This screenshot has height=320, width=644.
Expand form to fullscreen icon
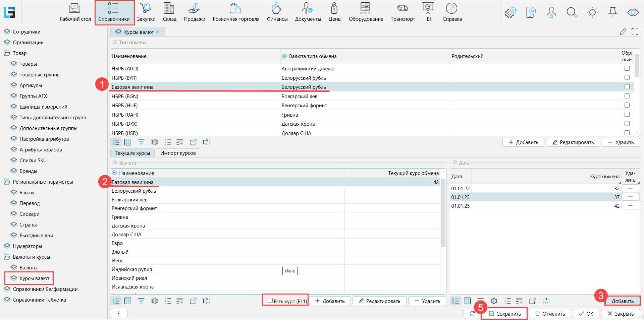click(635, 32)
